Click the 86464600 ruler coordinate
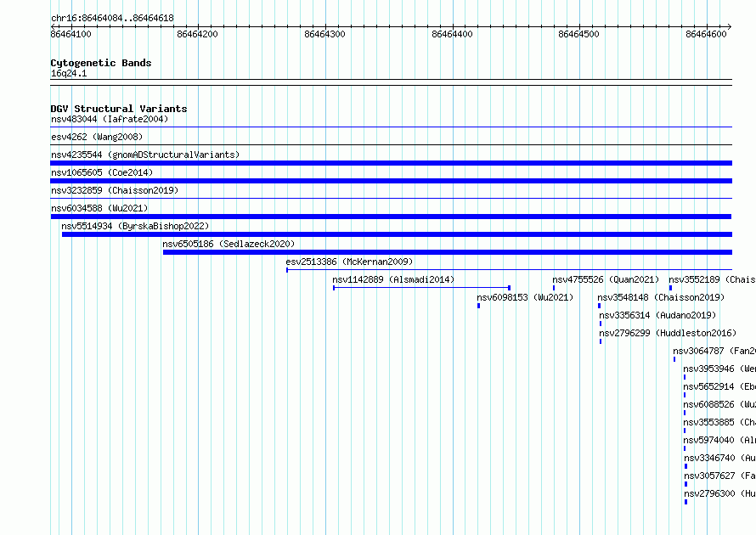This screenshot has height=535, width=756. 706,34
